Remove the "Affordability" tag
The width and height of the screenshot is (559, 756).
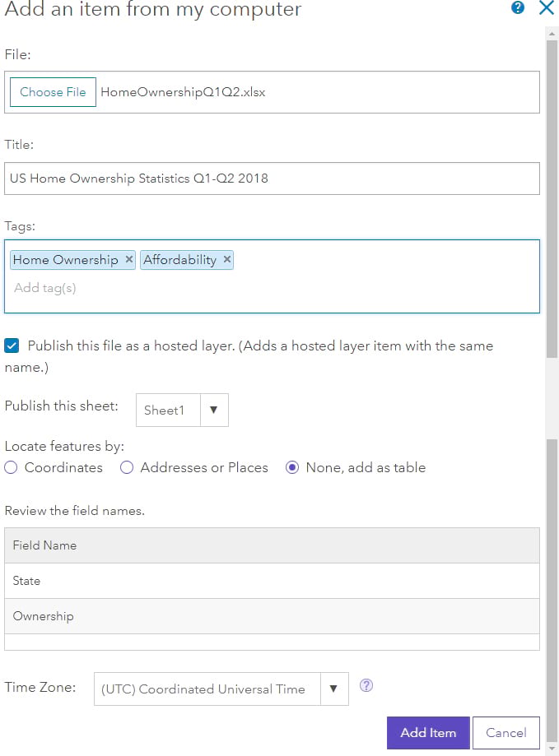[x=226, y=259]
